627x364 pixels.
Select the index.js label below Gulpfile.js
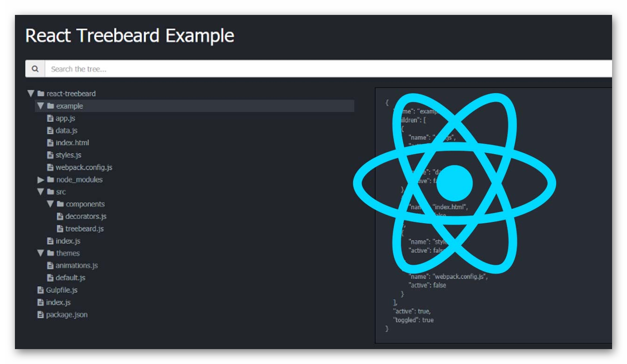[x=58, y=302]
